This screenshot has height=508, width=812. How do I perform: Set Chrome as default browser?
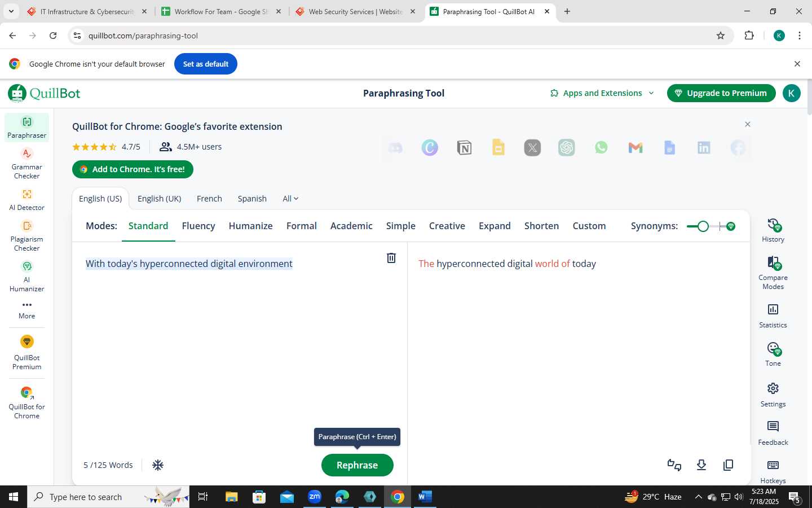(206, 64)
